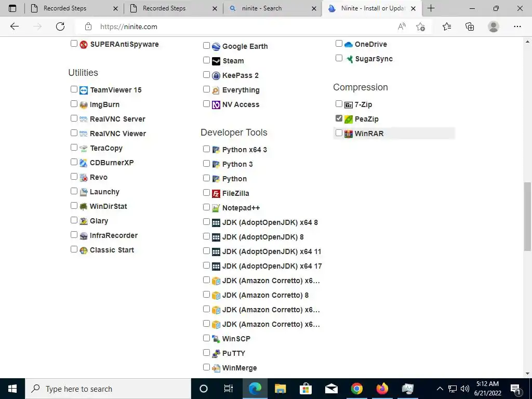Tick the JDK (AdoptOpenJDK) x64 17 checkbox

(x=206, y=265)
